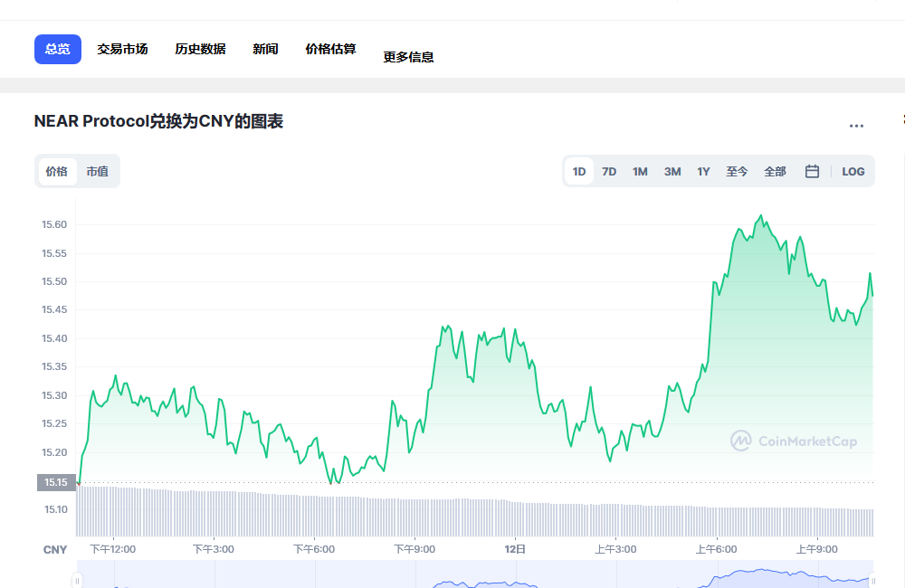
Task: Click the 15.50 y-axis label
Action: coord(54,281)
